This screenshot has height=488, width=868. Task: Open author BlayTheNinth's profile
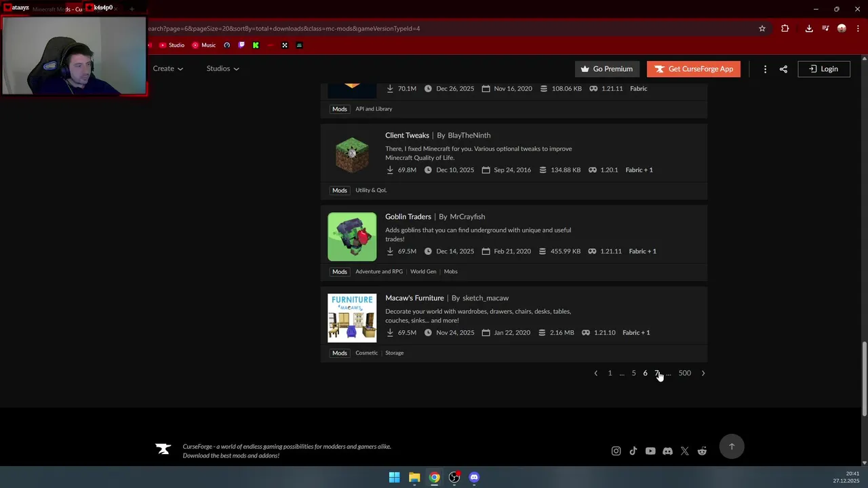click(469, 136)
